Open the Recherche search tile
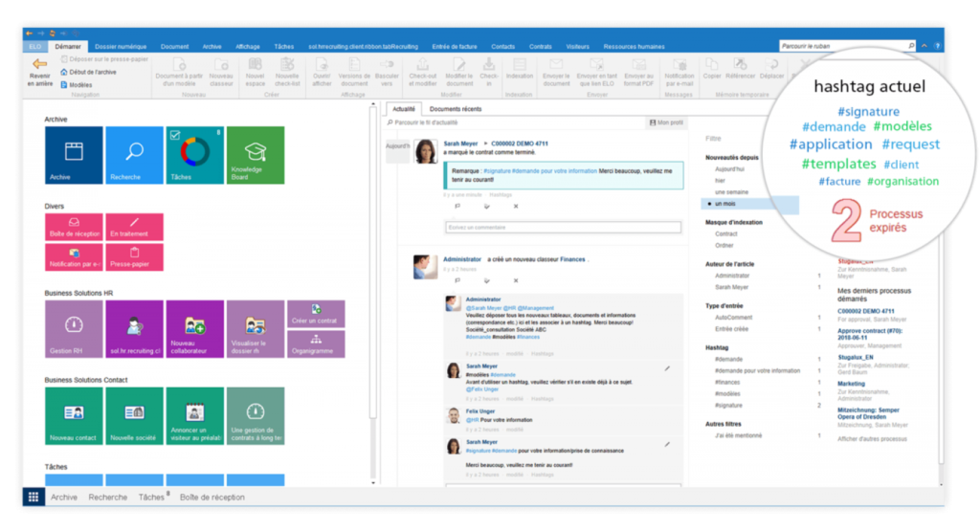The height and width of the screenshot is (532, 980). (x=134, y=154)
